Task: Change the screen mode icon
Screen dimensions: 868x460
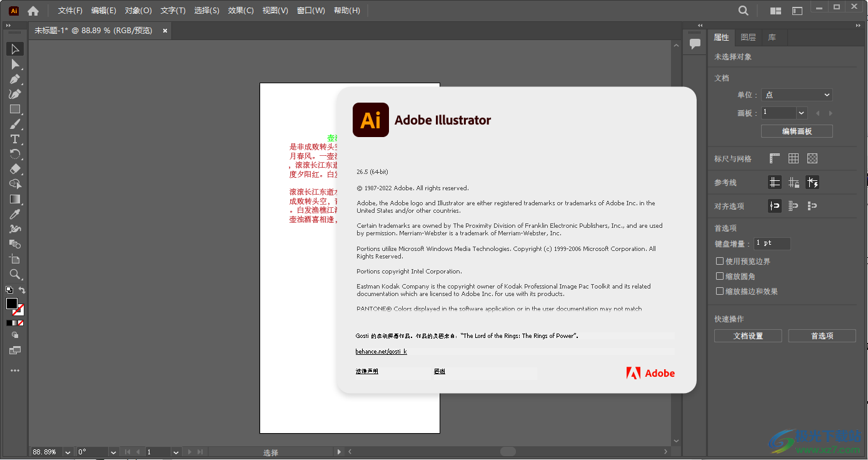Action: [x=15, y=350]
